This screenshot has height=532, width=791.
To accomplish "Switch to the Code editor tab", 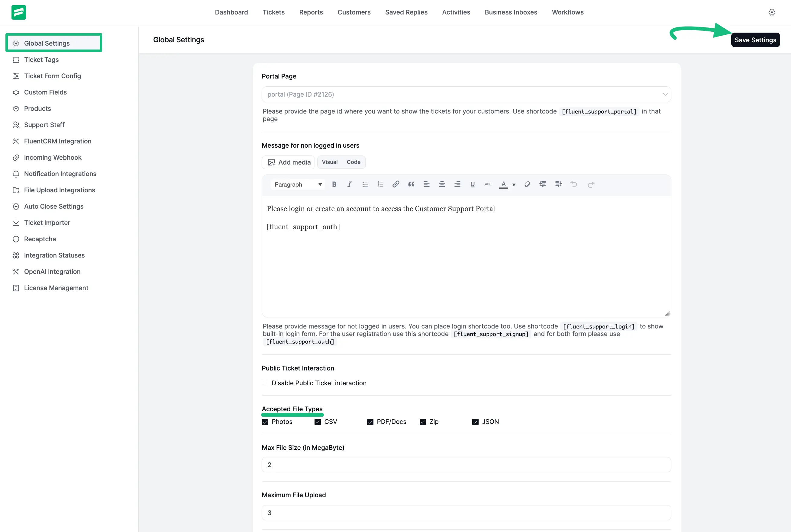I will [x=354, y=162].
